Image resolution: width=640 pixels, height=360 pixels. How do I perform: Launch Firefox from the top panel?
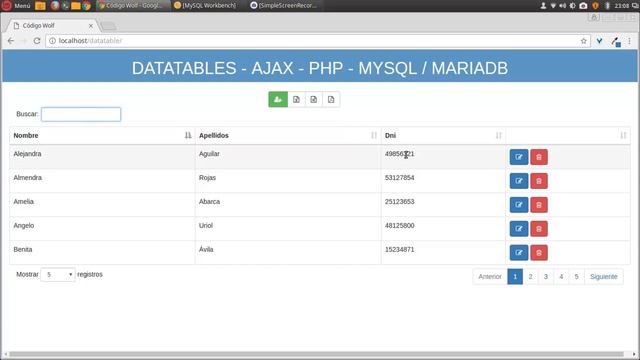(x=55, y=6)
